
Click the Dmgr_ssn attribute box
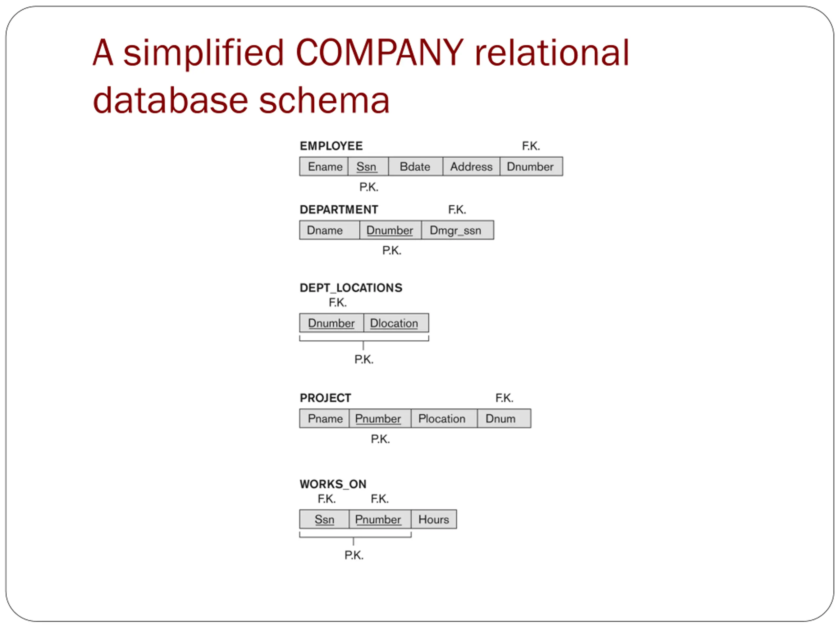coord(458,230)
